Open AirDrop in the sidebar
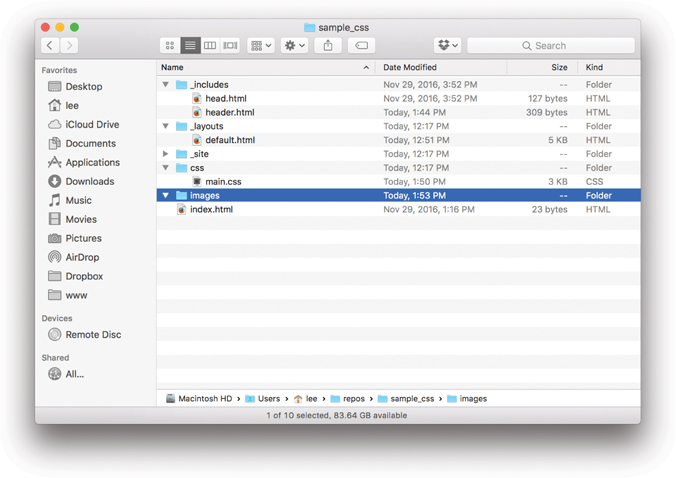The height and width of the screenshot is (478, 676). [x=82, y=257]
